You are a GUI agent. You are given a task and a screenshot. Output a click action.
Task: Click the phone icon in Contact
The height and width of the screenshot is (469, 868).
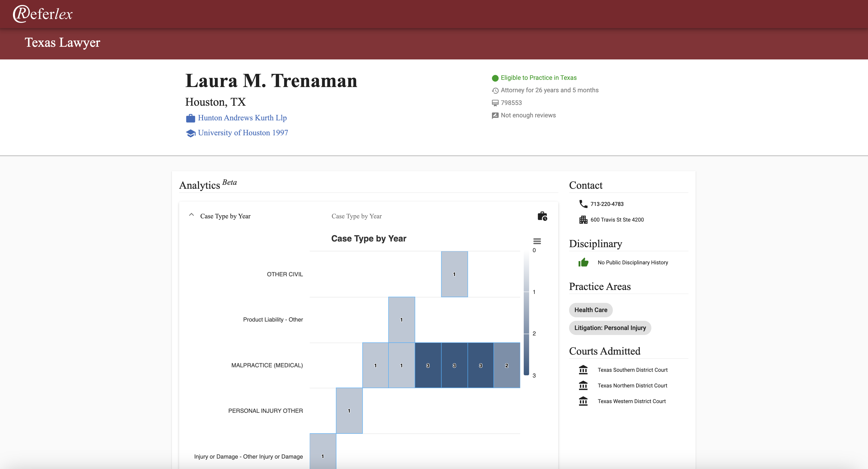pyautogui.click(x=583, y=204)
